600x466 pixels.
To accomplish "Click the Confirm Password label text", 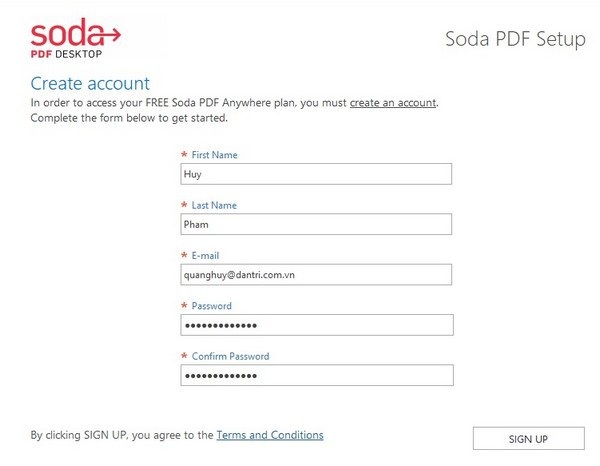I will tap(230, 357).
